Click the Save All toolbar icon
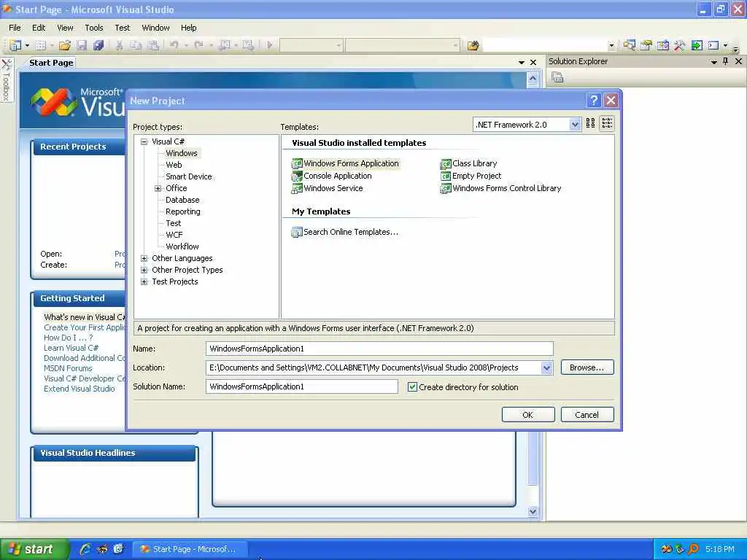 pos(98,45)
